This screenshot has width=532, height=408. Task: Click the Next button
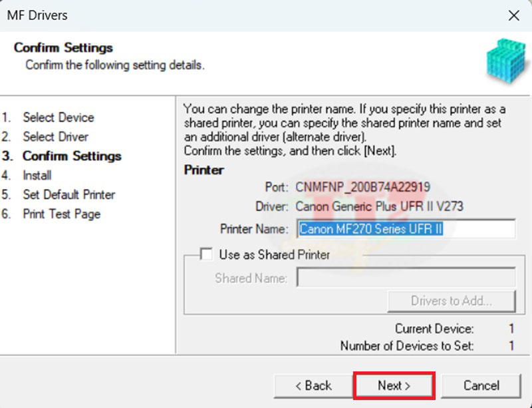coord(394,385)
